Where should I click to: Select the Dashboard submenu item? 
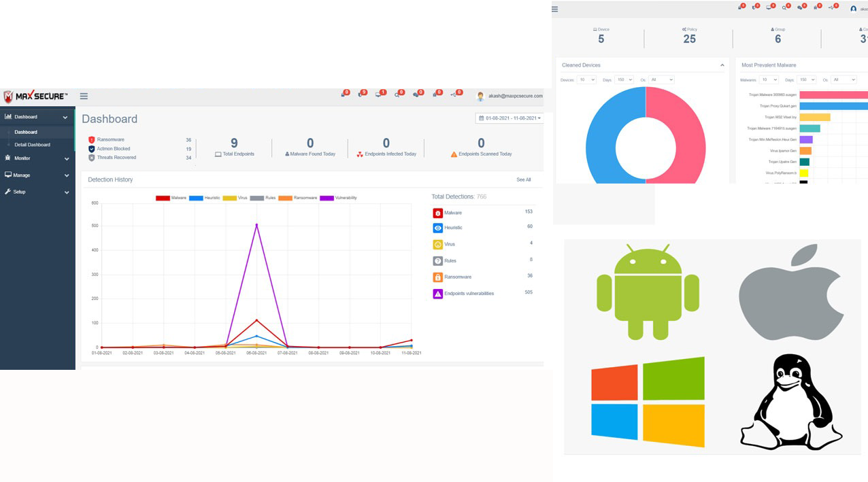pos(26,132)
